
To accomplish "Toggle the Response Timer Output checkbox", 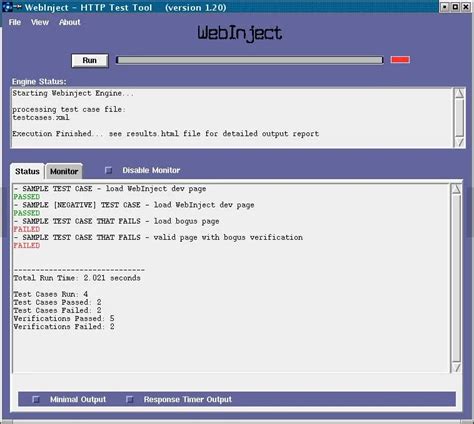I will pos(130,399).
